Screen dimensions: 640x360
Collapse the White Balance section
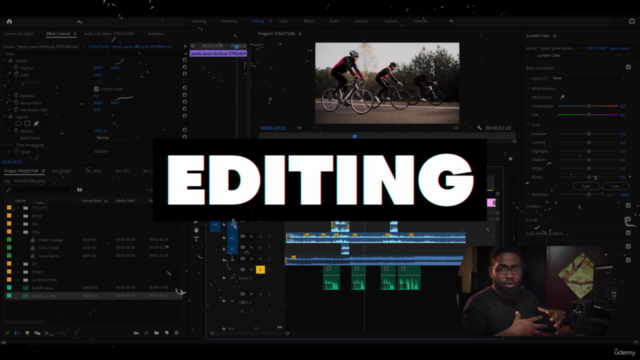(x=528, y=88)
